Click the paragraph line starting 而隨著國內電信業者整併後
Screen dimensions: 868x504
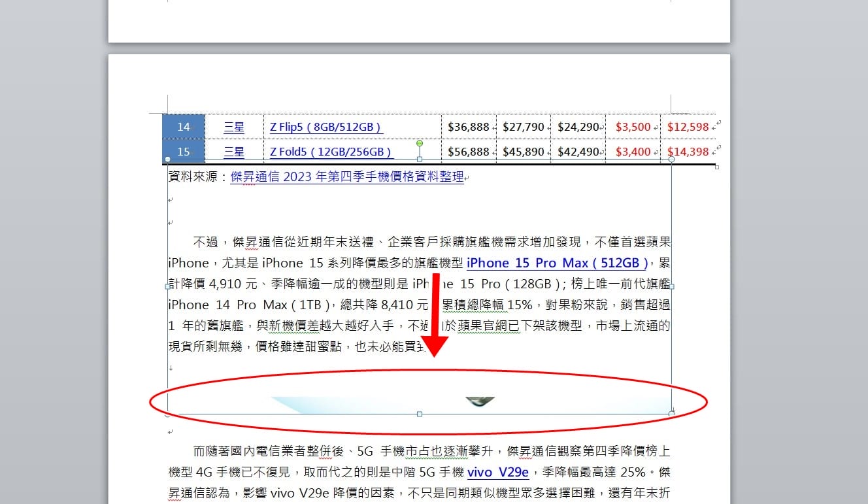tap(432, 451)
